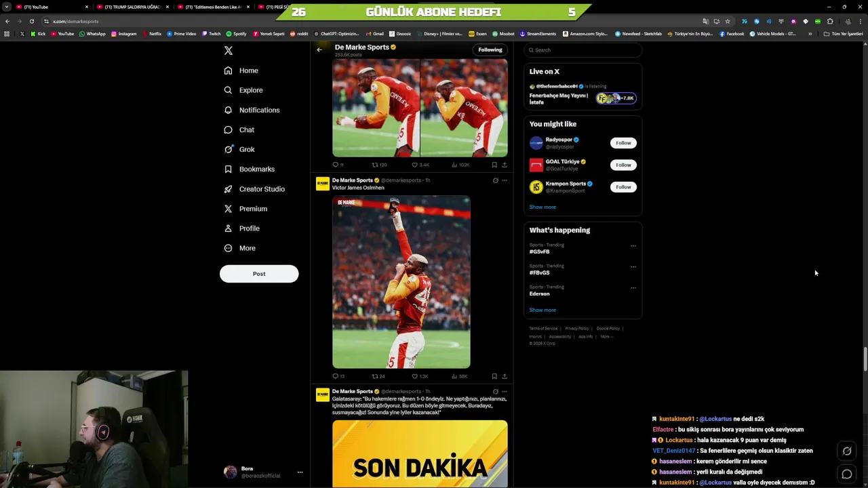Follow GOAL Türkiye
The image size is (868, 488).
coord(623,165)
